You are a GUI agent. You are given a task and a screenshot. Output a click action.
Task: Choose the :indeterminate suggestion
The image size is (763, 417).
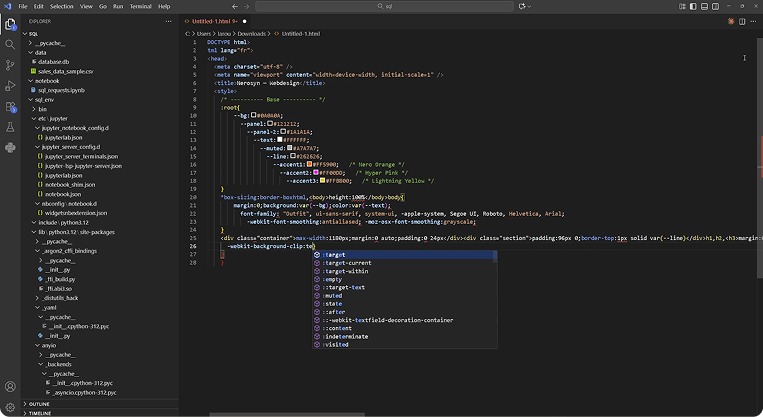pos(404,336)
